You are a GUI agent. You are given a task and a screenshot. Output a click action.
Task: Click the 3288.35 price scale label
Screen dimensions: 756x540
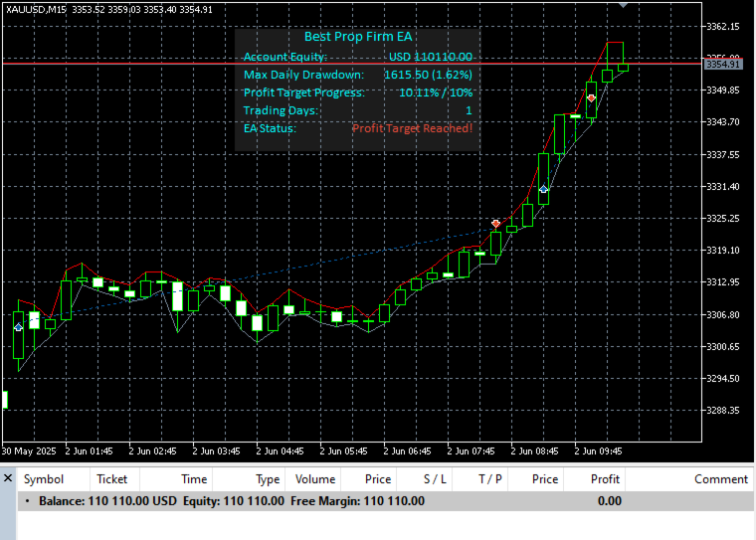click(723, 411)
